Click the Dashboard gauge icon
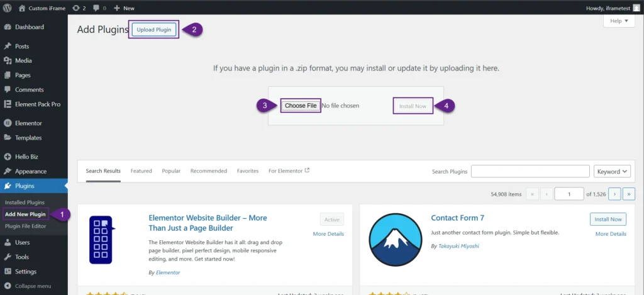The image size is (644, 295). point(8,27)
